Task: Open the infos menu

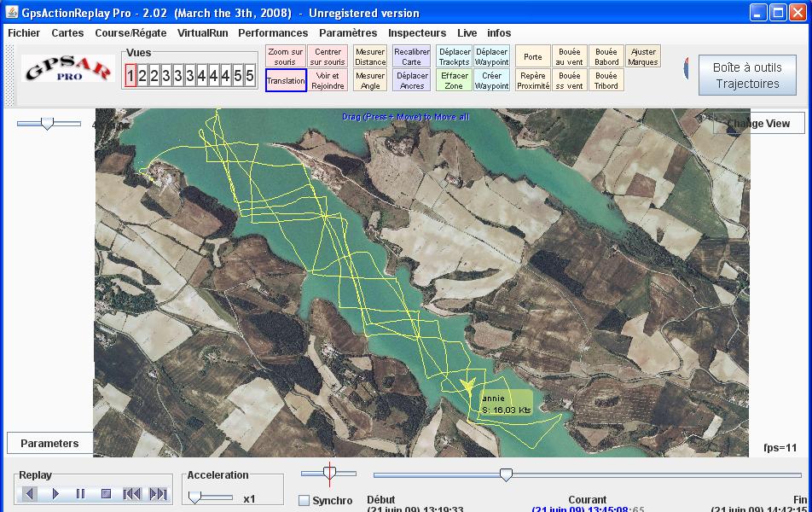Action: pyautogui.click(x=499, y=32)
